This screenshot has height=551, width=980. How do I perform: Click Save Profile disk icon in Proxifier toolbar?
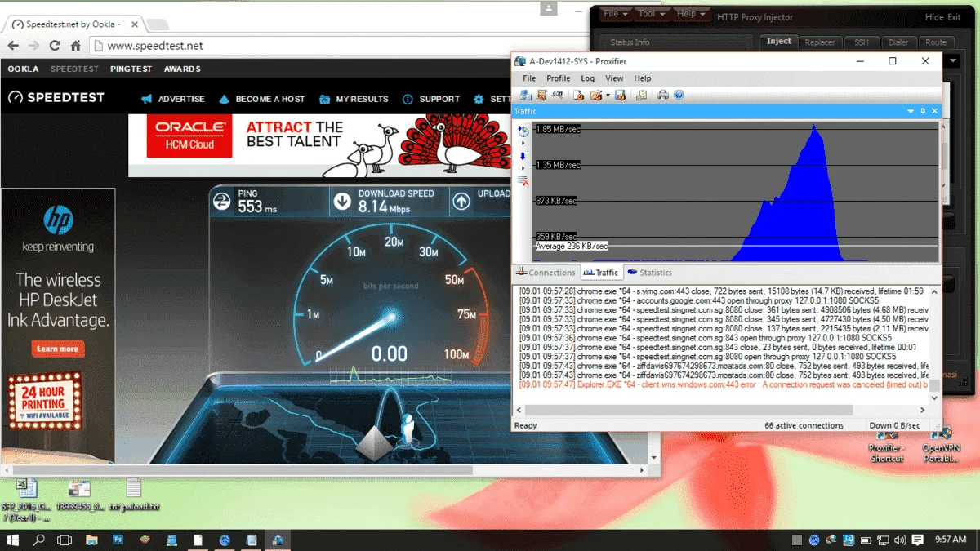pos(619,96)
